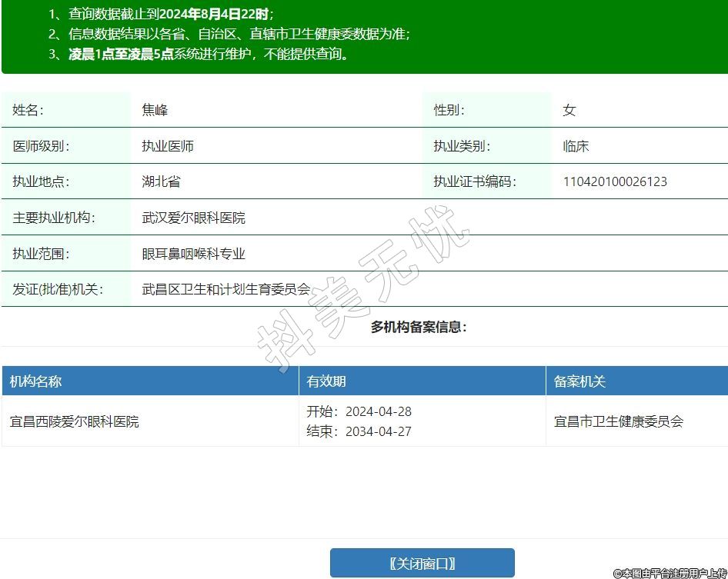Select the 临床 practice category value

tap(576, 146)
